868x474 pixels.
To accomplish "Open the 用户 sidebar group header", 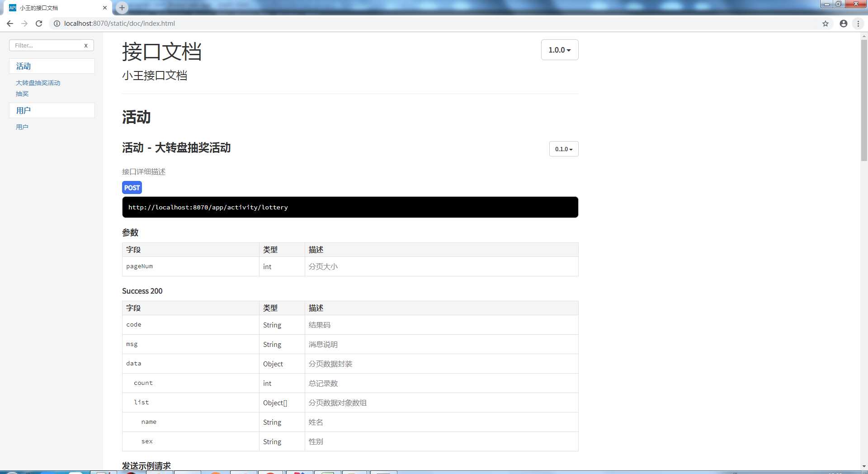I will (x=52, y=110).
